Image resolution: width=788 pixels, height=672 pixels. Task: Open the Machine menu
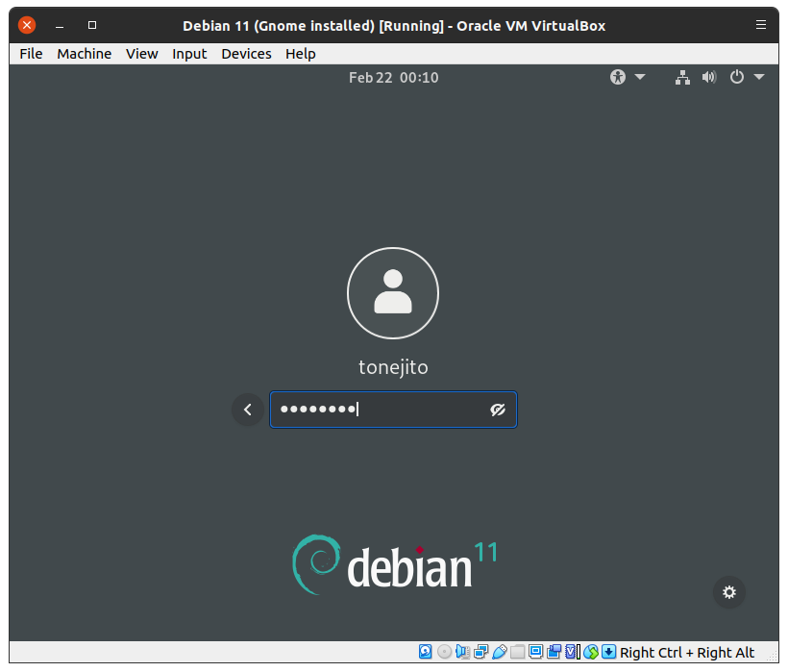tap(84, 54)
